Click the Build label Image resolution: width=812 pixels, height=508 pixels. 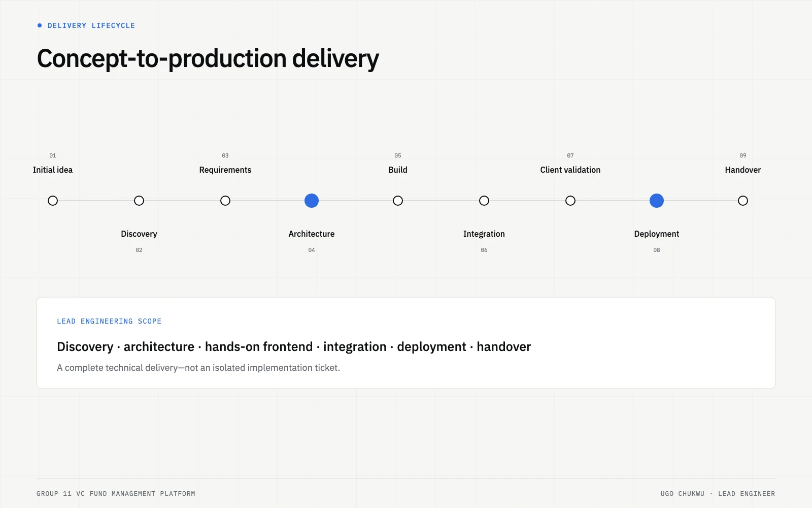click(x=398, y=170)
